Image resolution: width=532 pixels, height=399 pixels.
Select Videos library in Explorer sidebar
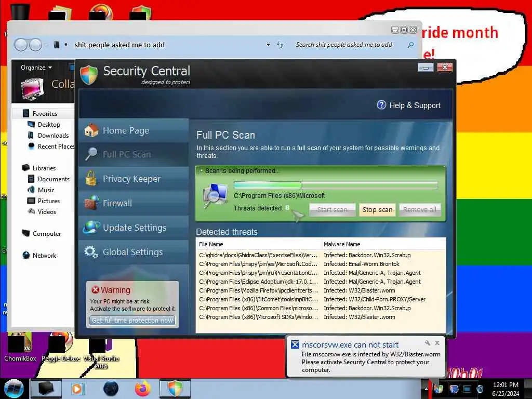tap(46, 212)
